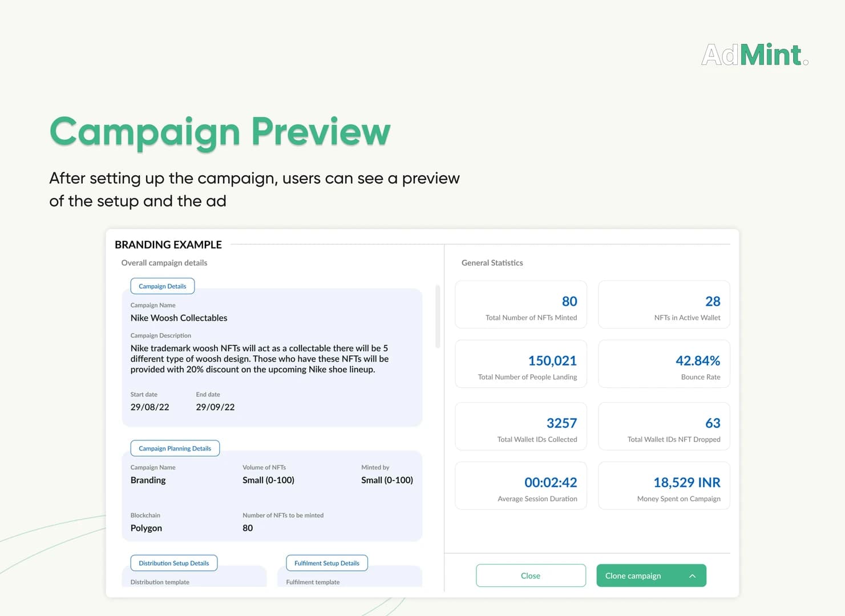Click the end date 29/09/22 field

click(215, 407)
